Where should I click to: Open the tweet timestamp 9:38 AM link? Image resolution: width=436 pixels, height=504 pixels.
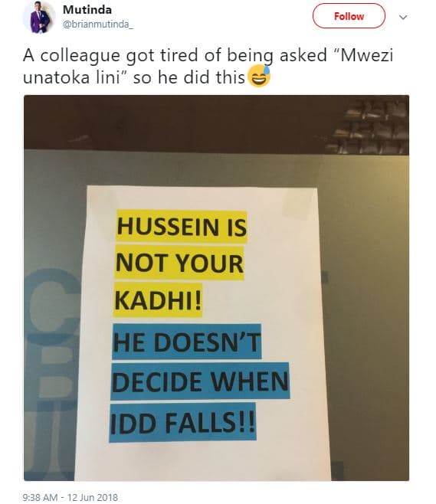coord(40,497)
